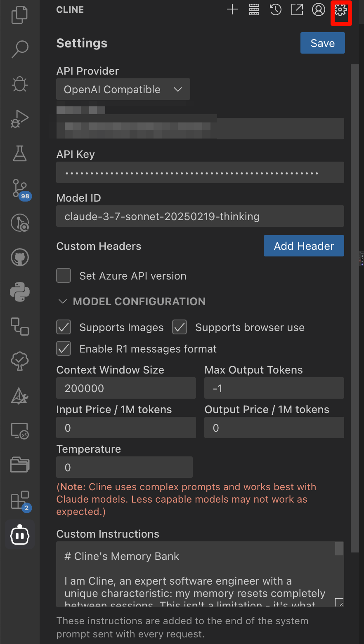
Task: Open the triangle and wrench tools view
Action: (20, 396)
